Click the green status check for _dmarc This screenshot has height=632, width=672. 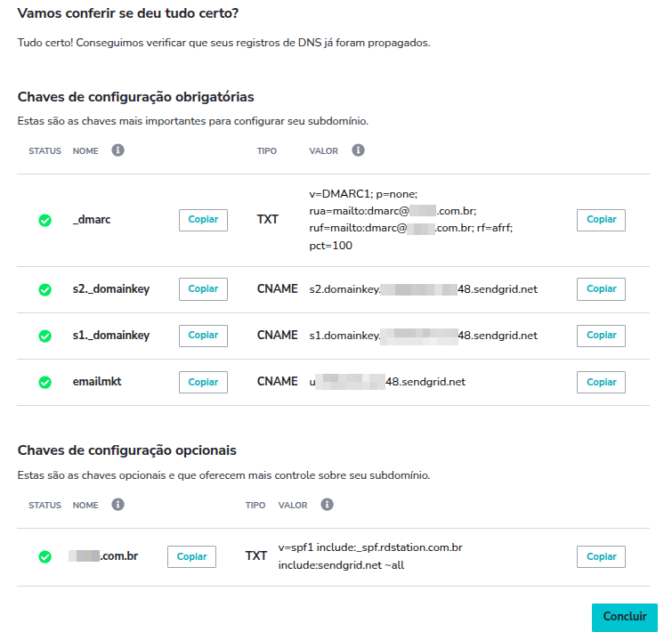click(x=45, y=220)
